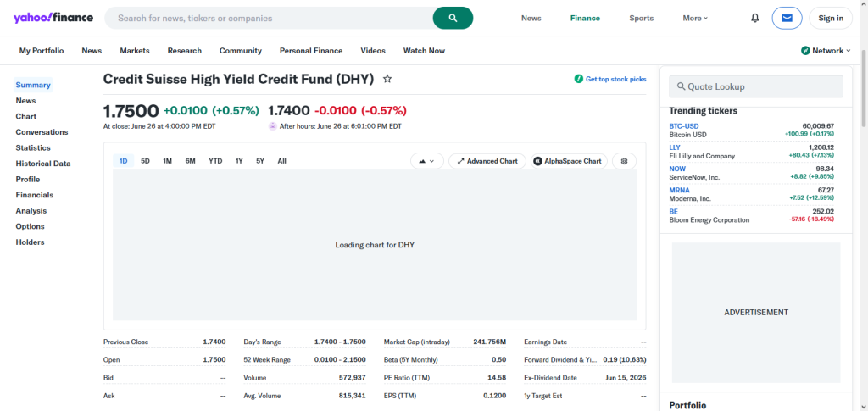Open Personal Finance in navigation bar

tap(311, 50)
